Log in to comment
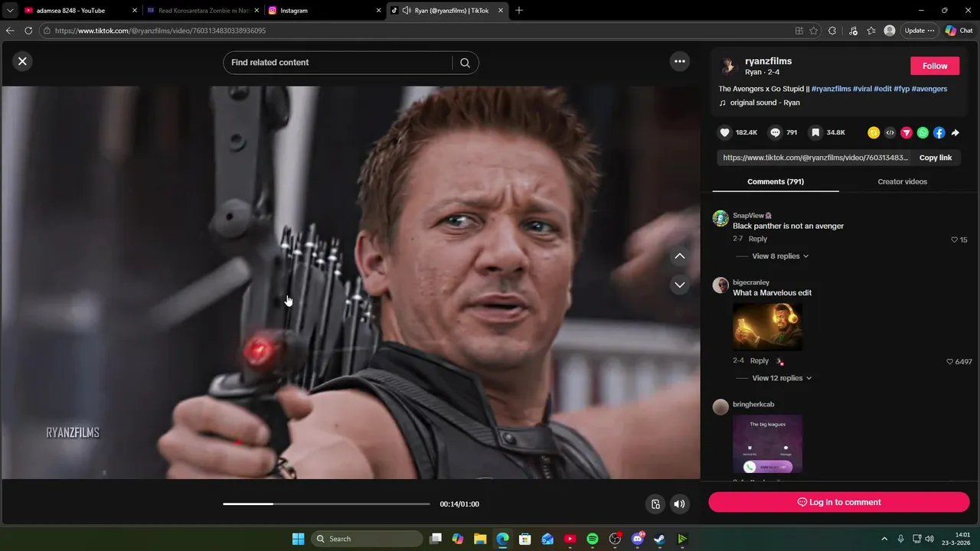 tap(839, 502)
